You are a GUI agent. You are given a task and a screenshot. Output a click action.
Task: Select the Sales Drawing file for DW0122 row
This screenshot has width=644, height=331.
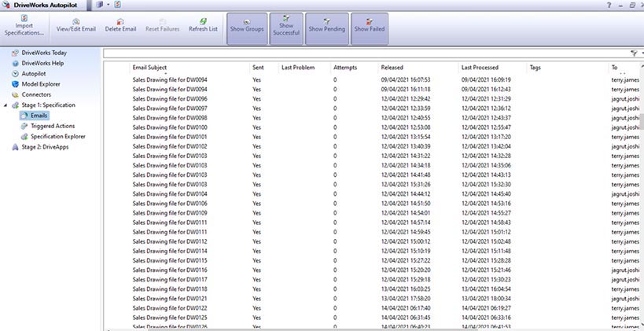point(372,308)
